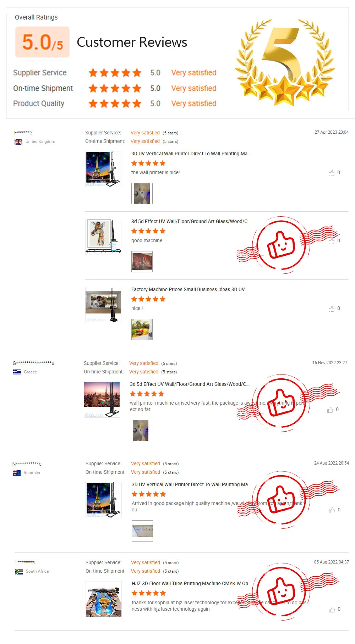View photo attached to 'good machine' review
The image size is (355, 644).
(142, 262)
